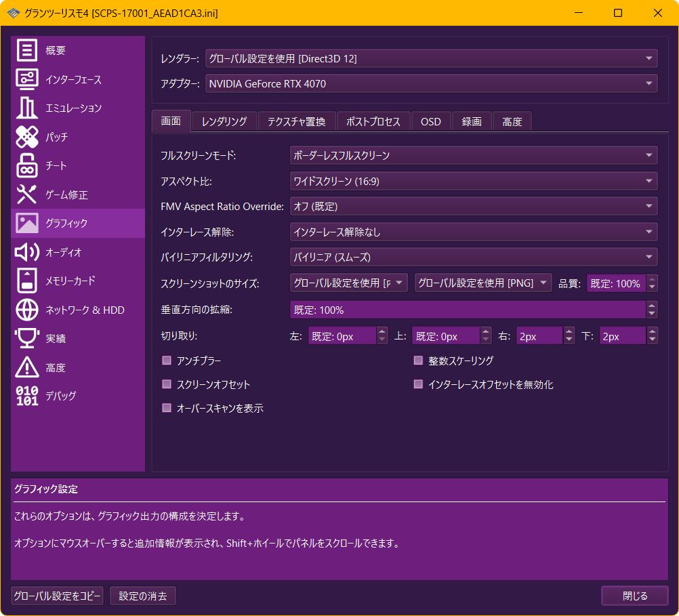The image size is (679, 616).
Task: Click the グローバル設定をコピー button
Action: [58, 596]
